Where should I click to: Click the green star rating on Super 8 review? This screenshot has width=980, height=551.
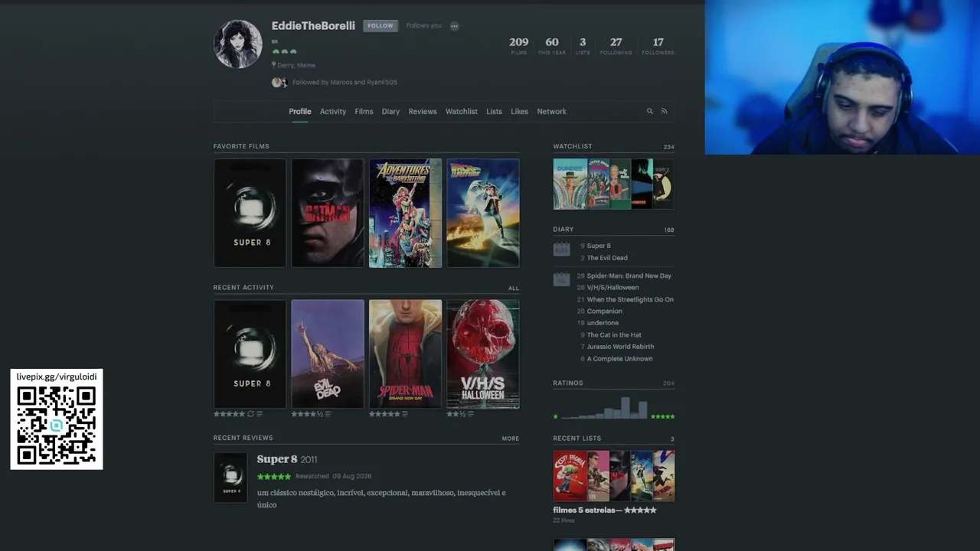point(274,476)
